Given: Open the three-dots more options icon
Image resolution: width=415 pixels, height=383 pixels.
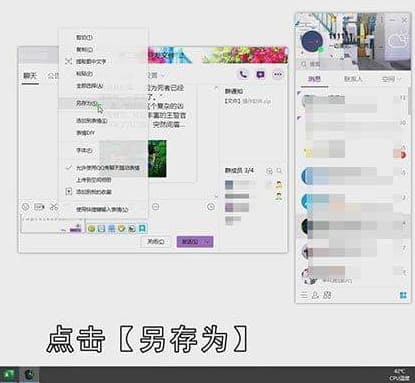Looking at the screenshot, I should coord(277,74).
